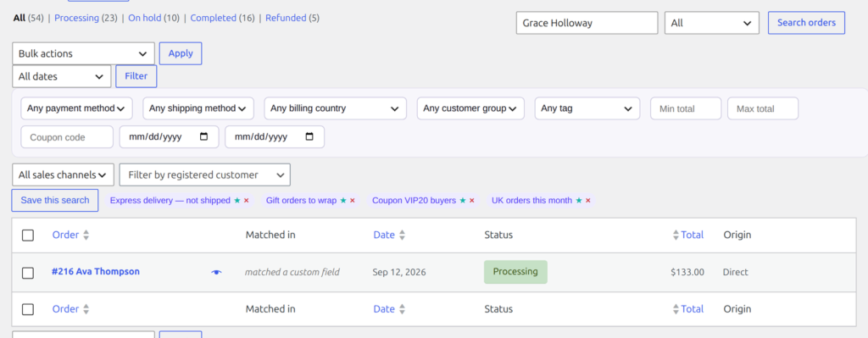
Task: Expand Any shipping method dropdown
Action: click(198, 108)
